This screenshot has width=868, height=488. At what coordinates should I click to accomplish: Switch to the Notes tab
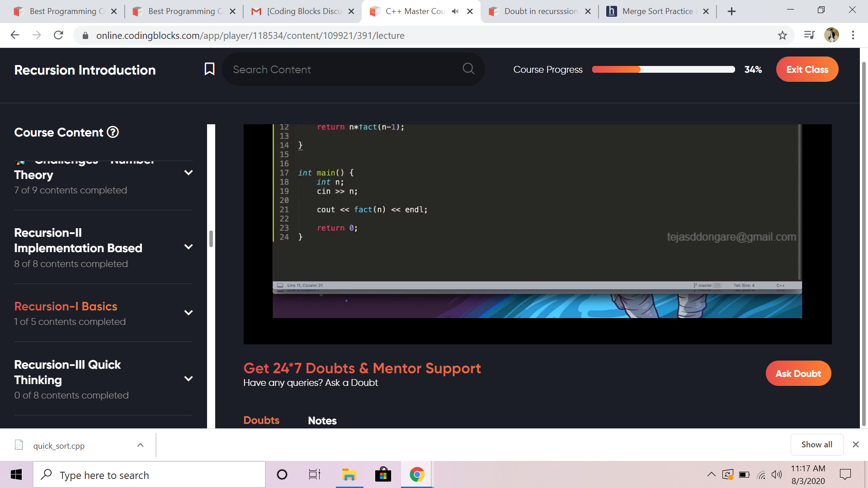tap(322, 420)
